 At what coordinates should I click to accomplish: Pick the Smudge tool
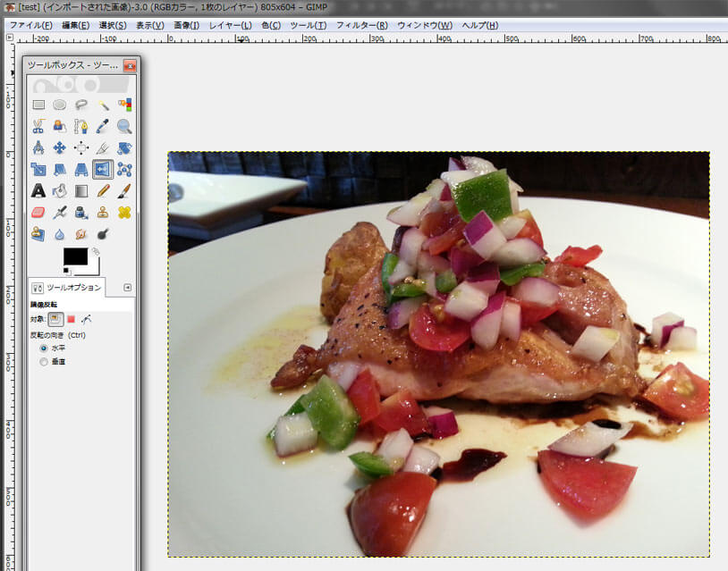tap(81, 234)
